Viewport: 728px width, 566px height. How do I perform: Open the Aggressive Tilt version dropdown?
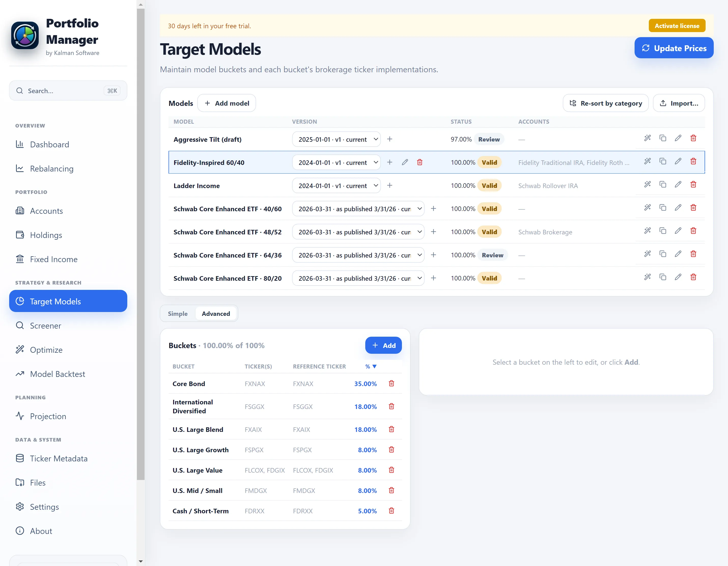[x=336, y=139]
